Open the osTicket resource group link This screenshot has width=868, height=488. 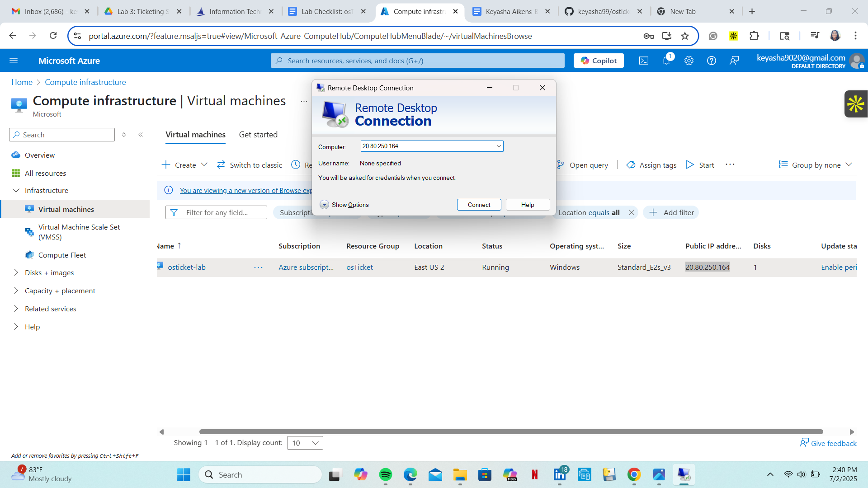click(x=360, y=267)
